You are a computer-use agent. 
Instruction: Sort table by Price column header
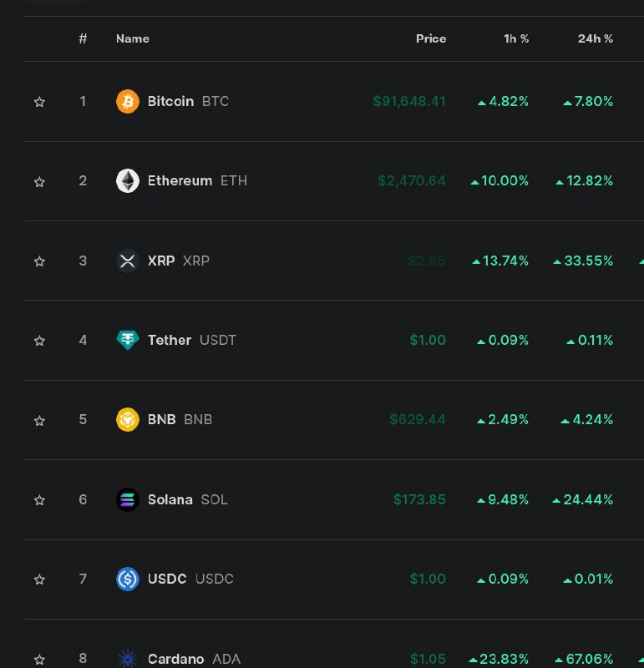[x=431, y=38]
